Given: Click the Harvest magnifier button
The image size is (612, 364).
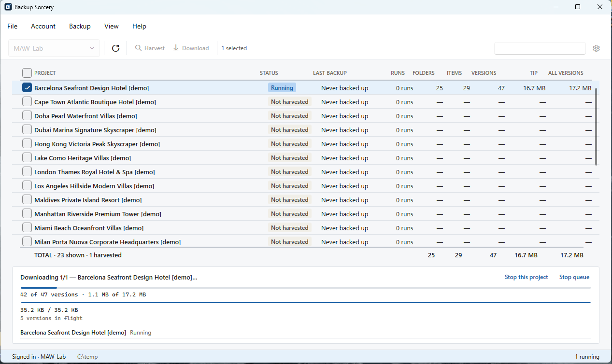Looking at the screenshot, I should 150,48.
